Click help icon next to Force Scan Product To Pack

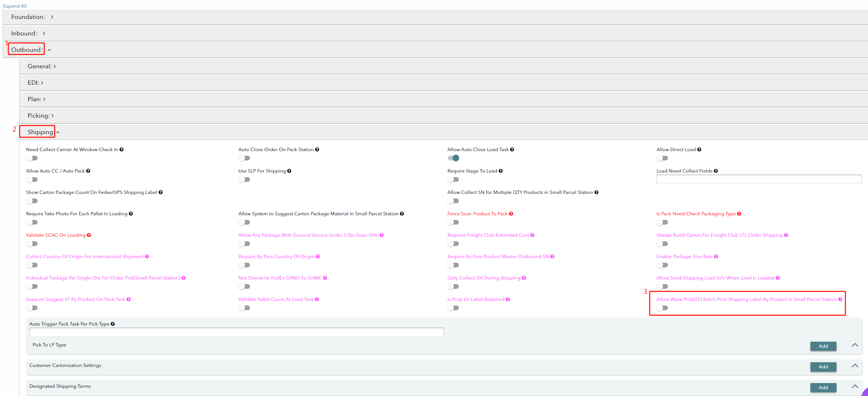click(511, 214)
